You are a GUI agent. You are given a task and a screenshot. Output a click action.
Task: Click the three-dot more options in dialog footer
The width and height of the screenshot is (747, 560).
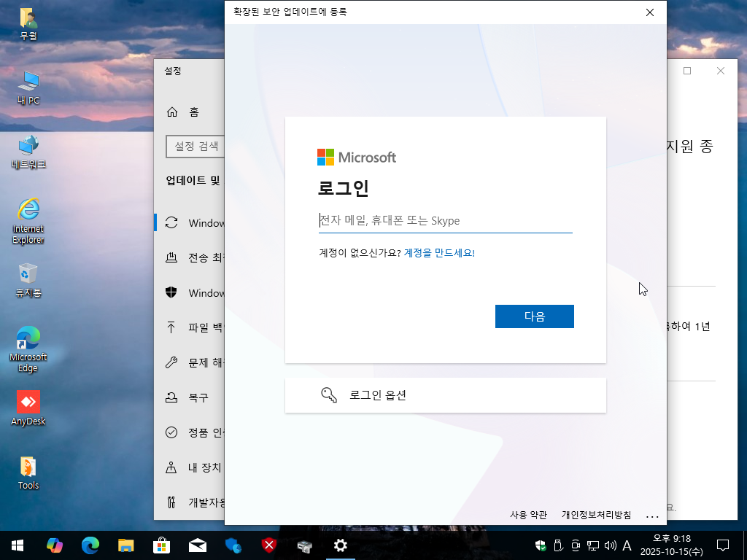[x=652, y=516]
